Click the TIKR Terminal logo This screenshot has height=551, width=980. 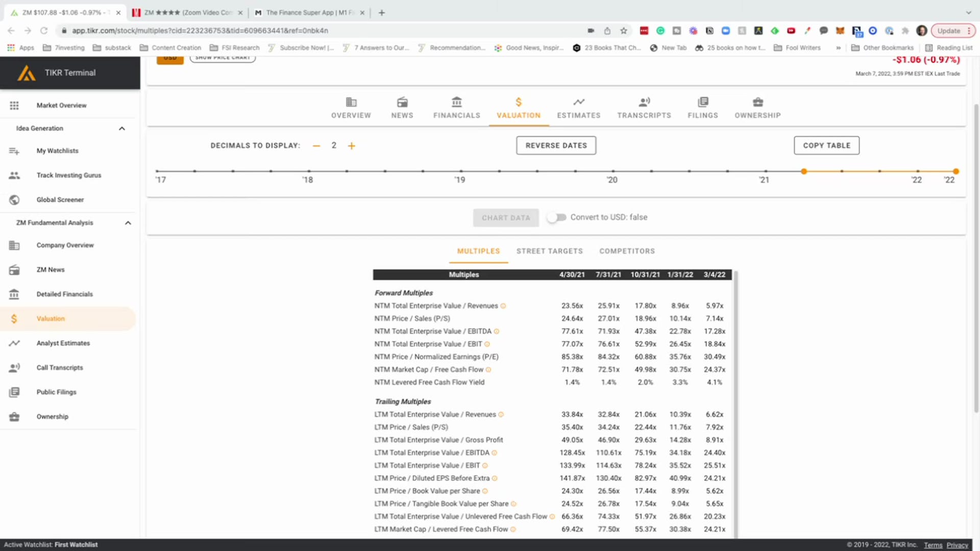click(27, 73)
